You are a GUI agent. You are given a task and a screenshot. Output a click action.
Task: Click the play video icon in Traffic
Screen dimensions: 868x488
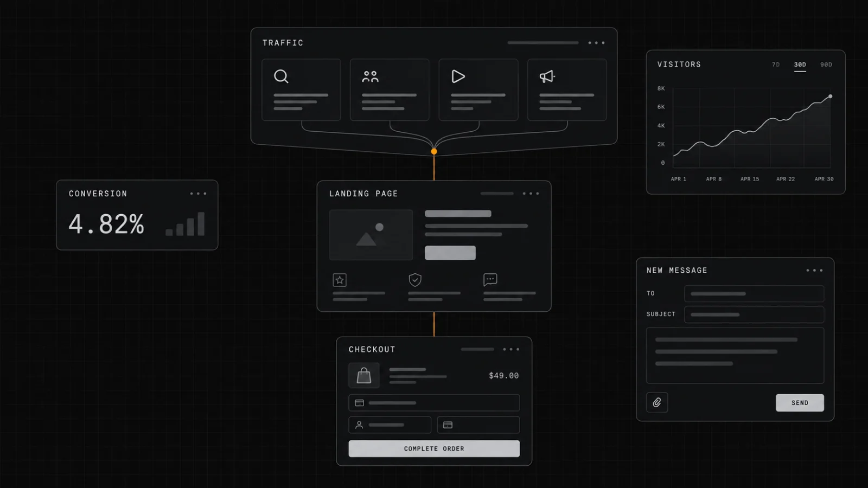[458, 76]
